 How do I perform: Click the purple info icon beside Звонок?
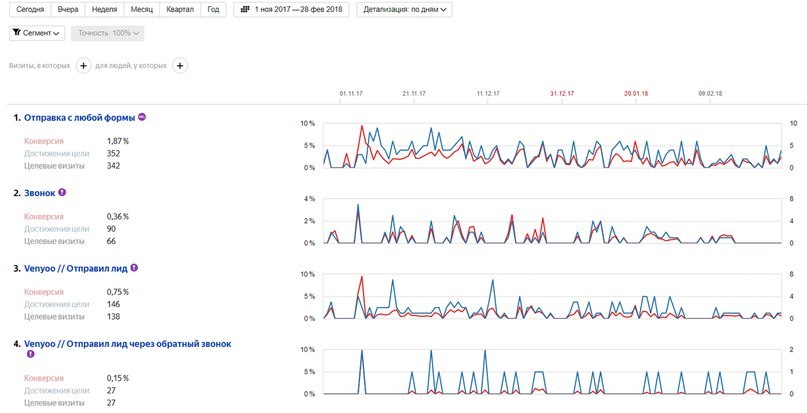[62, 192]
